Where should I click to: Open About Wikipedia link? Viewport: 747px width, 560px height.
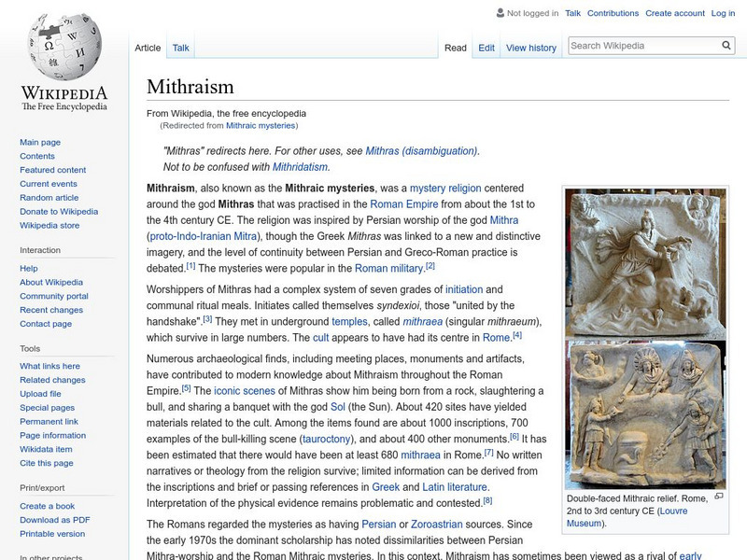pos(51,282)
